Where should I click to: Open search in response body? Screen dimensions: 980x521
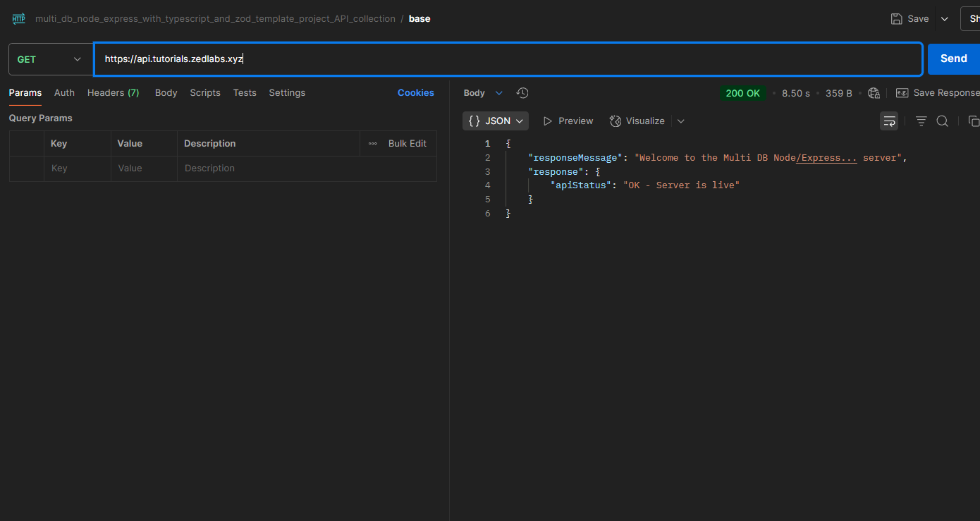coord(942,121)
